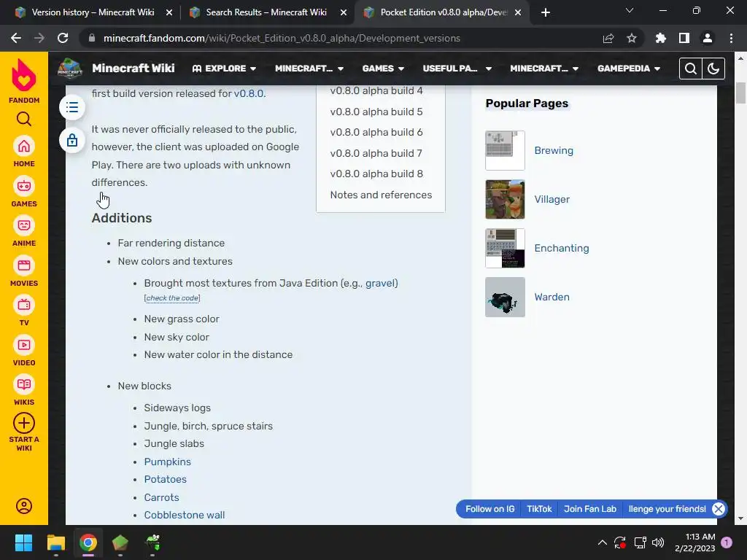The width and height of the screenshot is (747, 560).
Task: Jump to Notes and references section
Action: click(x=381, y=195)
